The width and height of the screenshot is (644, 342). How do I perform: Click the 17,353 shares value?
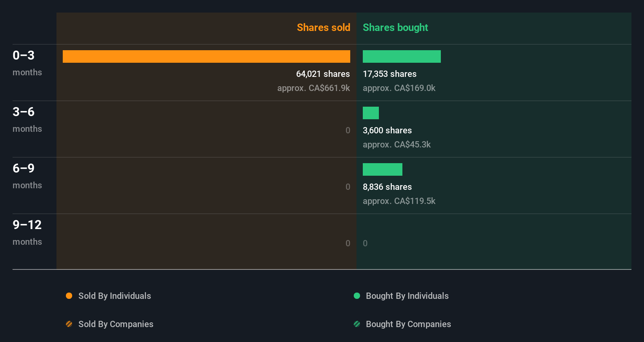(x=389, y=74)
